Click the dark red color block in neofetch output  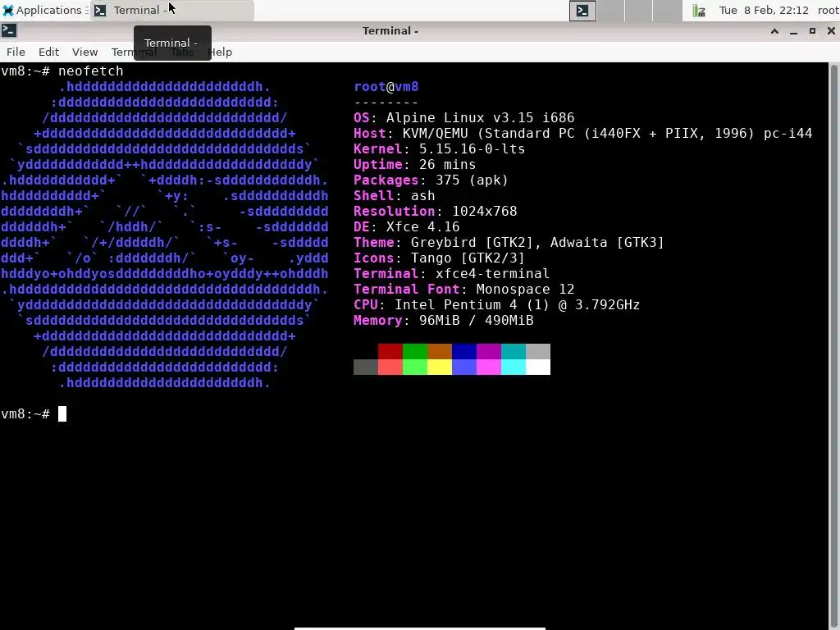coord(390,351)
